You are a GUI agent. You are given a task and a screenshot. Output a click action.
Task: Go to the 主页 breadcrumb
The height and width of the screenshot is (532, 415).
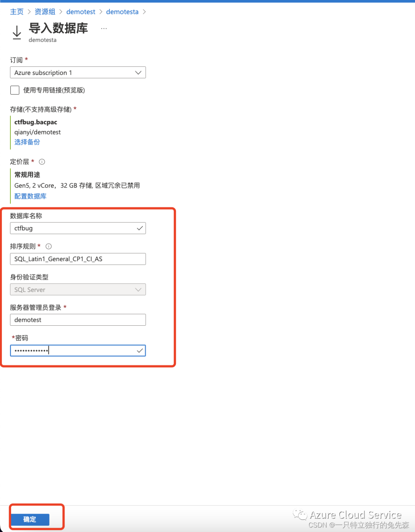[x=17, y=12]
